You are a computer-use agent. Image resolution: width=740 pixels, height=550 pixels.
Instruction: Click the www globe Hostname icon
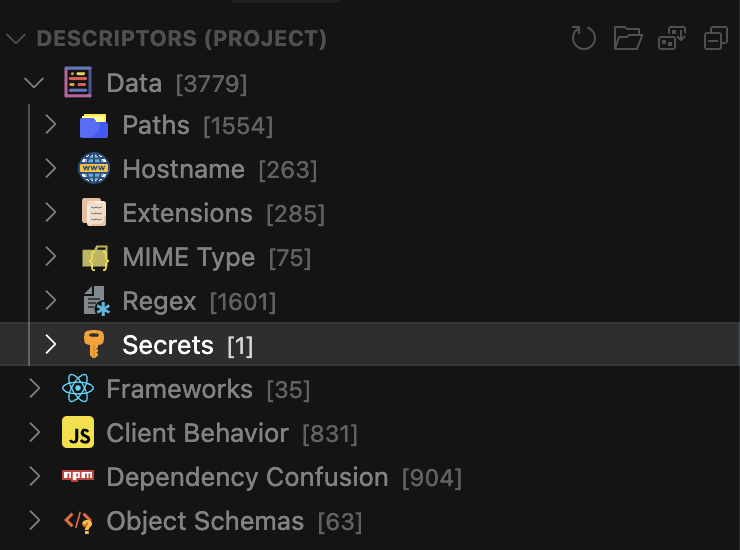coord(93,168)
